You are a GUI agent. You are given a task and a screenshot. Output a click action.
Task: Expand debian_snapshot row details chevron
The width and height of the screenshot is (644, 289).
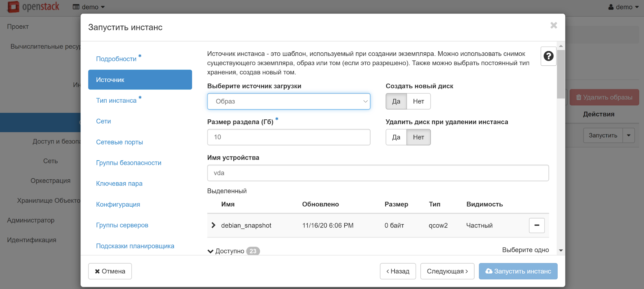(213, 225)
